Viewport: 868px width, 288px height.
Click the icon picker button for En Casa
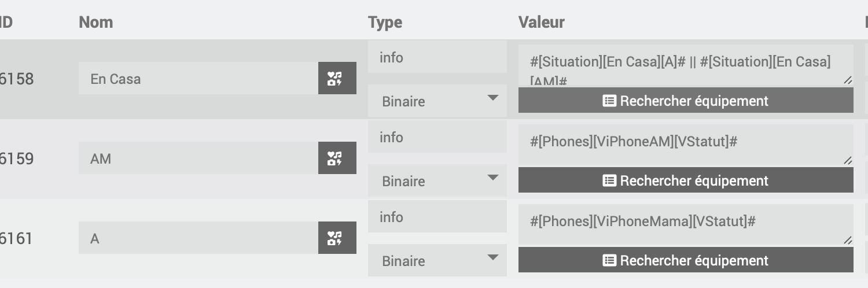[x=337, y=78]
